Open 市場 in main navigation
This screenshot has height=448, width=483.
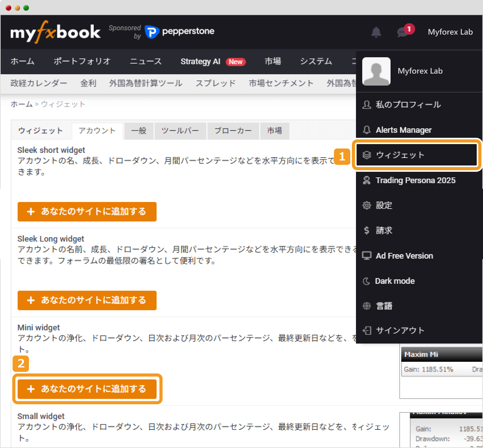click(x=273, y=61)
